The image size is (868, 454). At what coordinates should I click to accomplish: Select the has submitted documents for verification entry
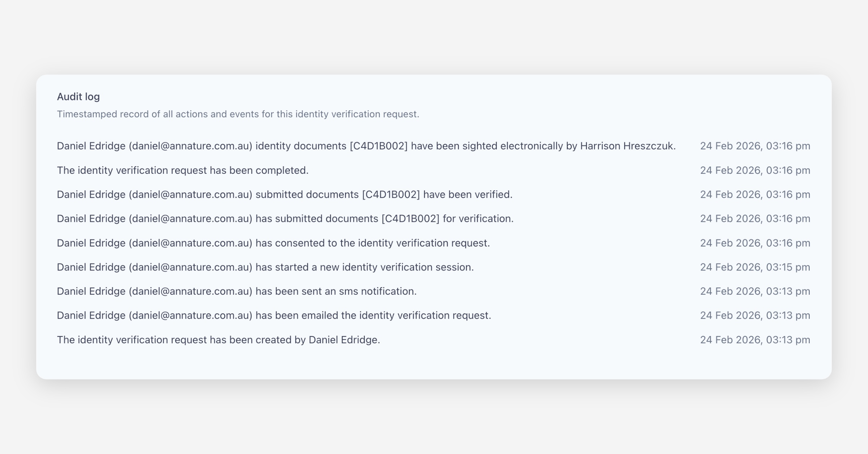285,219
